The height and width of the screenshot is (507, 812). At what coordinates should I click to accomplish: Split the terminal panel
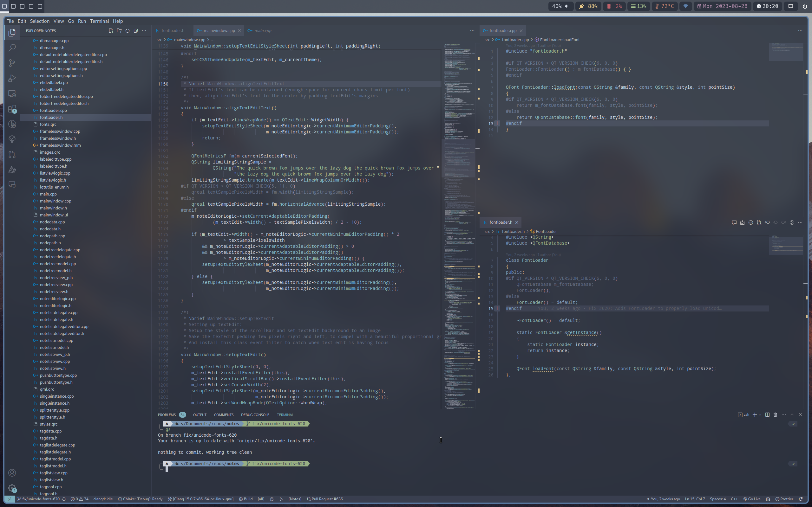pos(767,415)
